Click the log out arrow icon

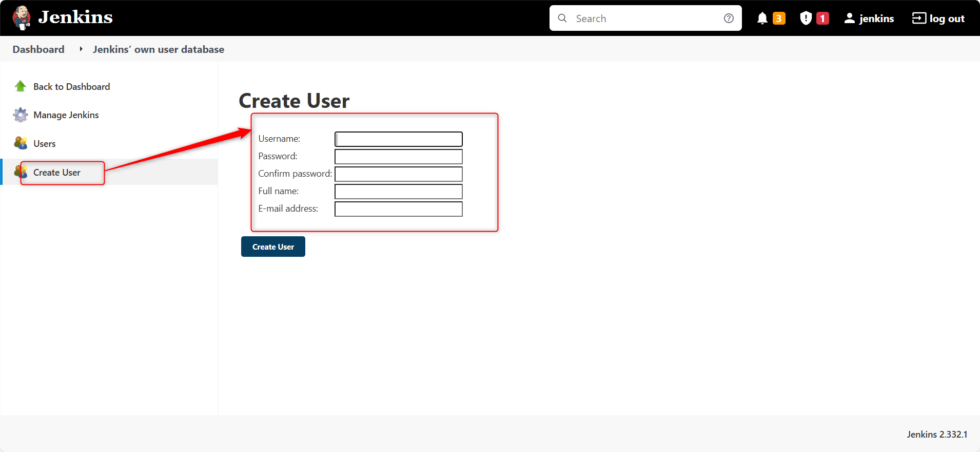tap(919, 18)
